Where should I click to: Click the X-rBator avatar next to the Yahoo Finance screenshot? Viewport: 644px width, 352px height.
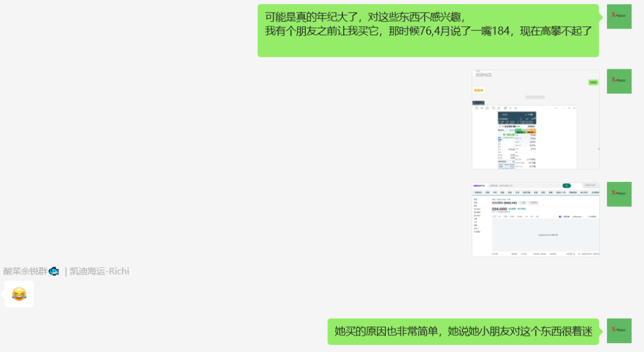click(618, 194)
